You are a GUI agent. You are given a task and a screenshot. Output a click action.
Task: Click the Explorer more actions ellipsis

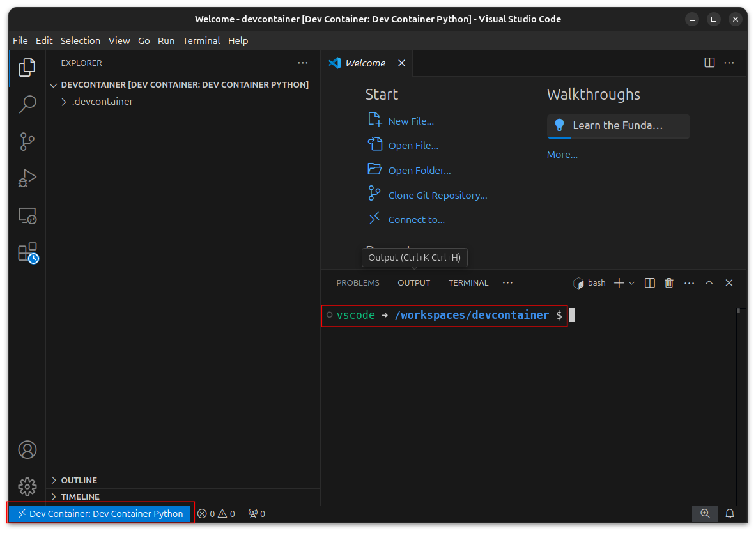(303, 63)
